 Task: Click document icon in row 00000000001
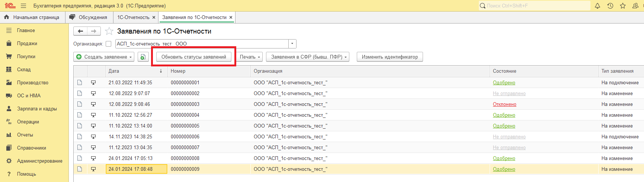coord(80,82)
